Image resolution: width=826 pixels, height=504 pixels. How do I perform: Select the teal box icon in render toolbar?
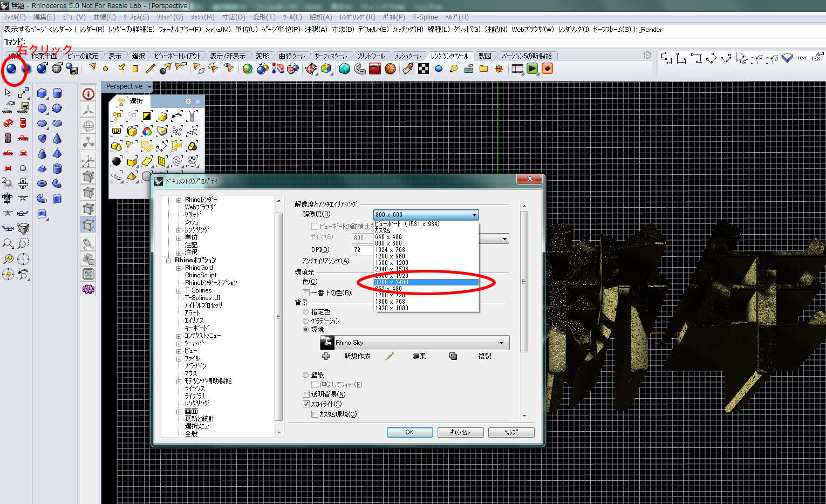[x=345, y=69]
